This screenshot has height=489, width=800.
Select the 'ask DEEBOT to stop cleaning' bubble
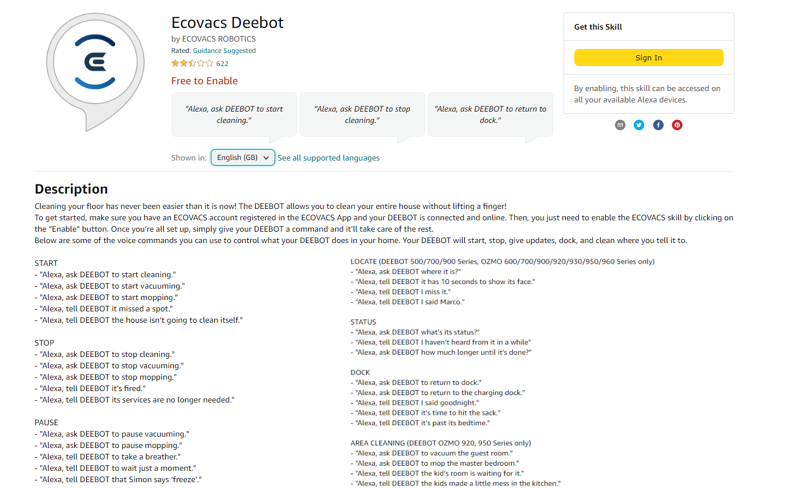tap(362, 114)
